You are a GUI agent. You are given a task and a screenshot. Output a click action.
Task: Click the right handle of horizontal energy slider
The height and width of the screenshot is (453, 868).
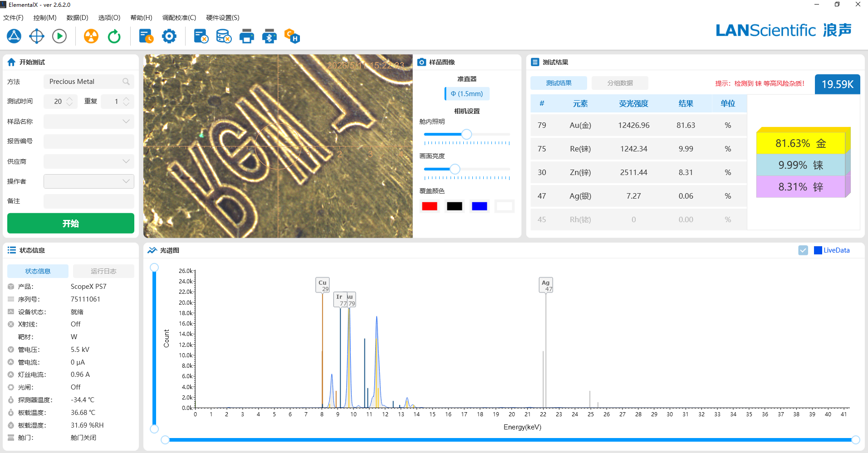tap(856, 439)
